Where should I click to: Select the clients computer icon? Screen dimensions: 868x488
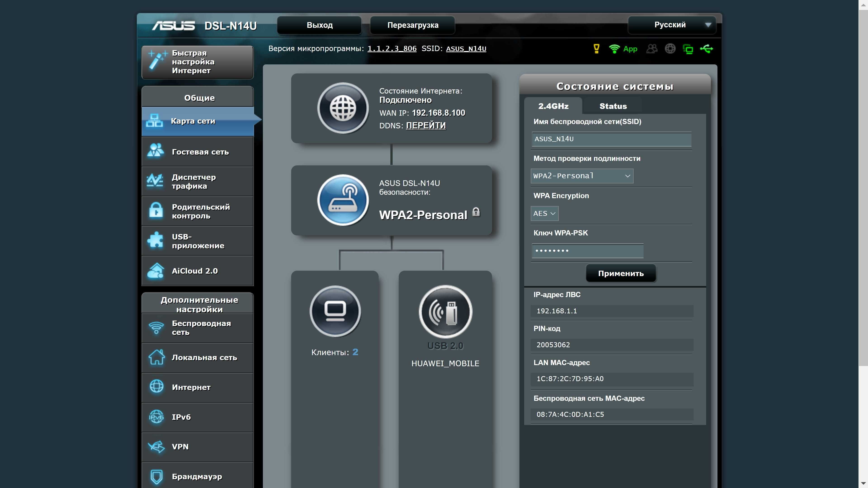pyautogui.click(x=335, y=311)
